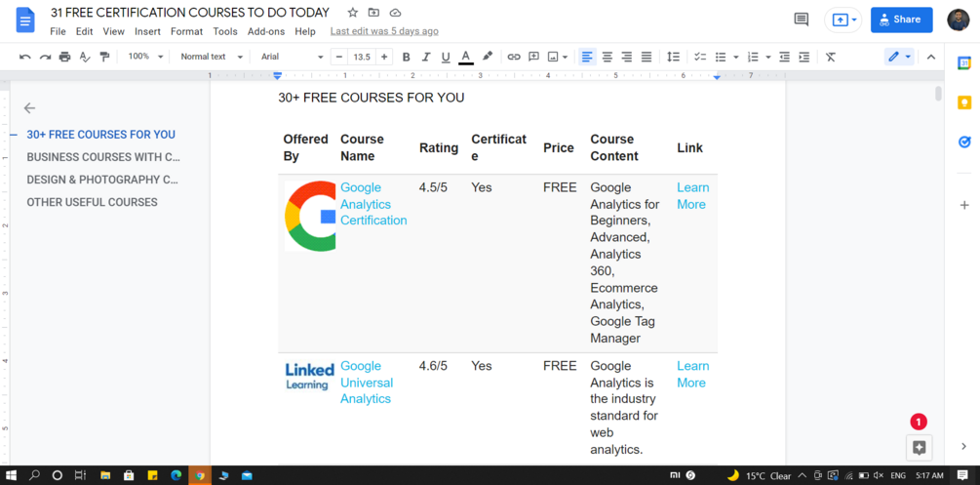Open the Normal text style dropdown
Viewport: 980px width, 485px height.
tap(212, 57)
